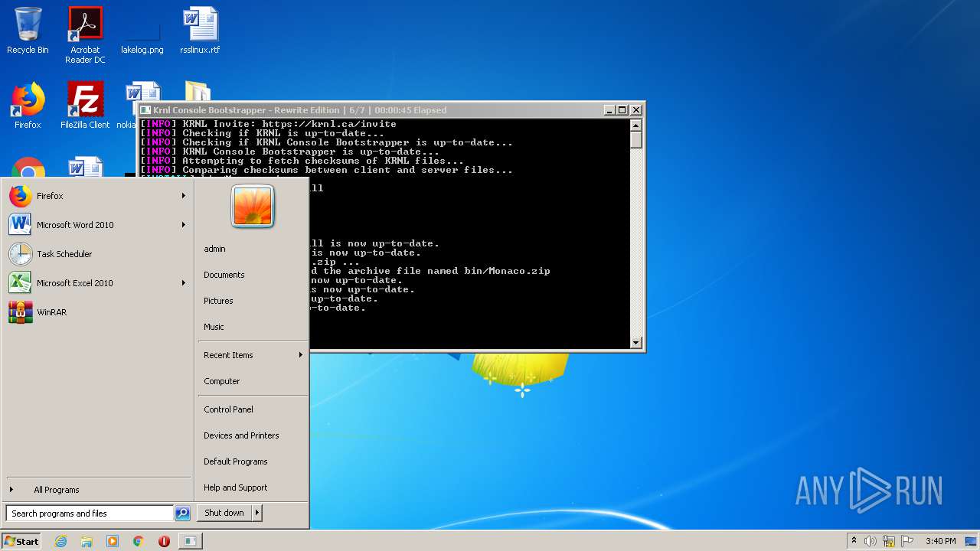Screen dimensions: 980x551
Task: Expand Firefox jump list arrow
Action: tap(184, 196)
